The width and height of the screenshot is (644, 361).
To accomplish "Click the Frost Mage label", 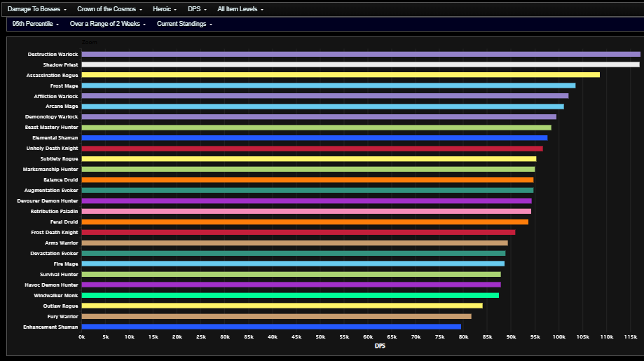I will [x=64, y=86].
